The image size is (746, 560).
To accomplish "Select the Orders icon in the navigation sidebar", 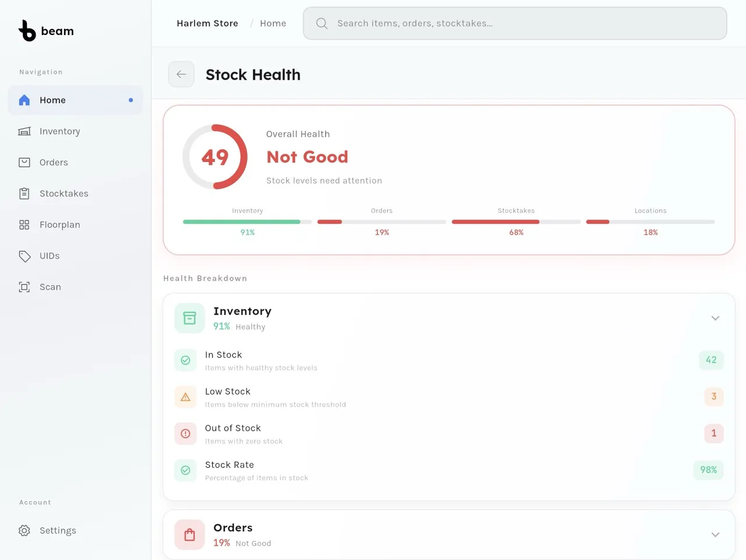I will (x=24, y=162).
